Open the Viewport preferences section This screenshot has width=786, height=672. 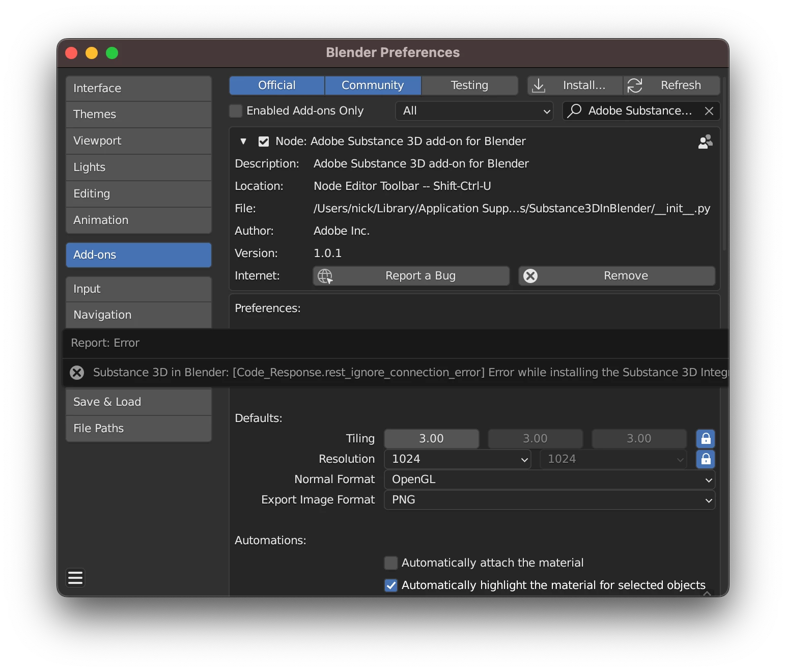point(138,141)
